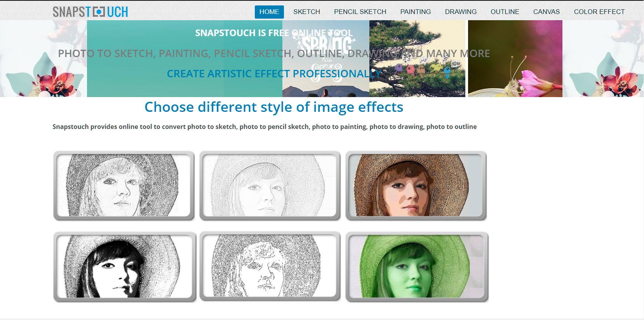The height and width of the screenshot is (320, 644).
Task: Select the black and white drawing thumbnail
Action: pos(125,267)
